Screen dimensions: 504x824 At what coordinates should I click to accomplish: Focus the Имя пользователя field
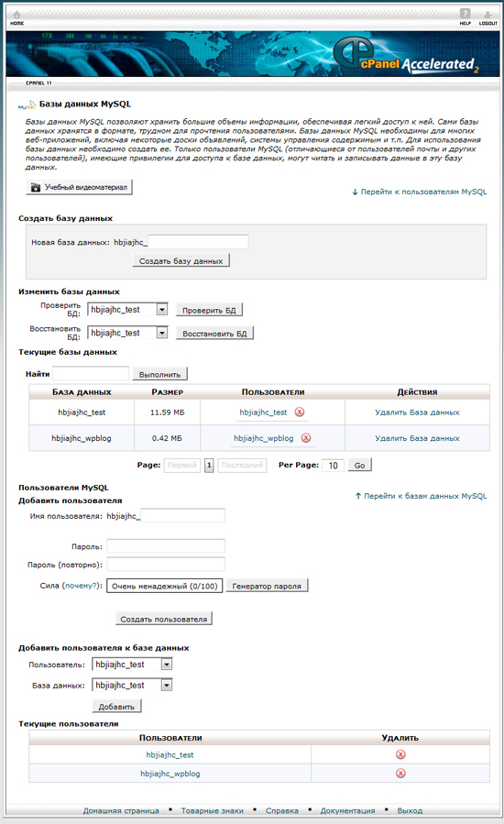click(183, 515)
